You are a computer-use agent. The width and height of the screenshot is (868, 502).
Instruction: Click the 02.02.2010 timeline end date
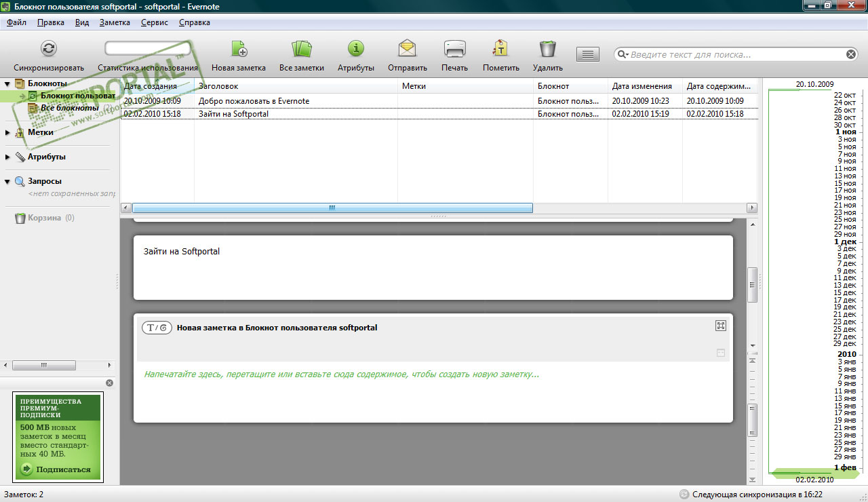click(x=814, y=480)
